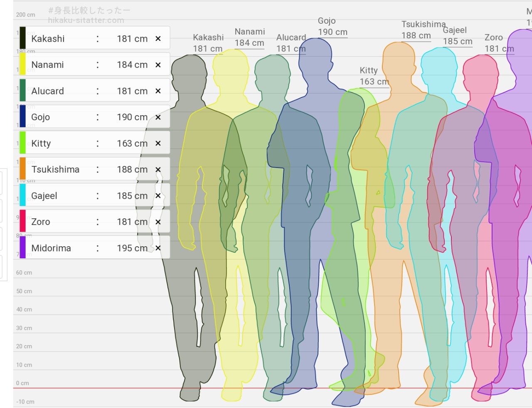Screen dimensions: 532x408
Task: Remove Nanami using the X icon
Action: click(158, 65)
